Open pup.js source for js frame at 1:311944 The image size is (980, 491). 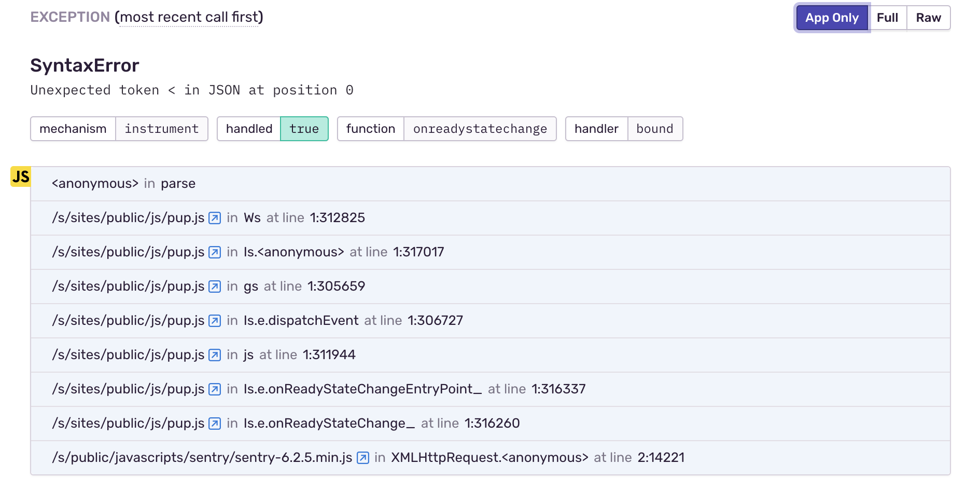tap(214, 355)
